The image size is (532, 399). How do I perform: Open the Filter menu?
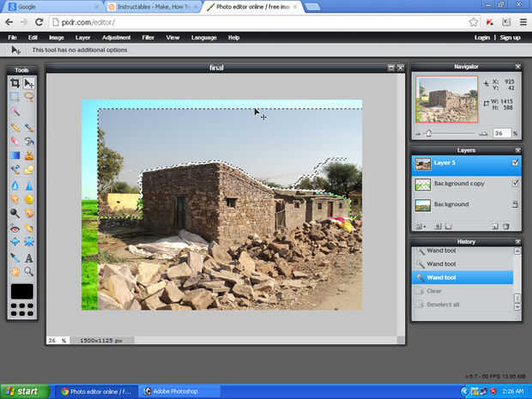click(148, 38)
